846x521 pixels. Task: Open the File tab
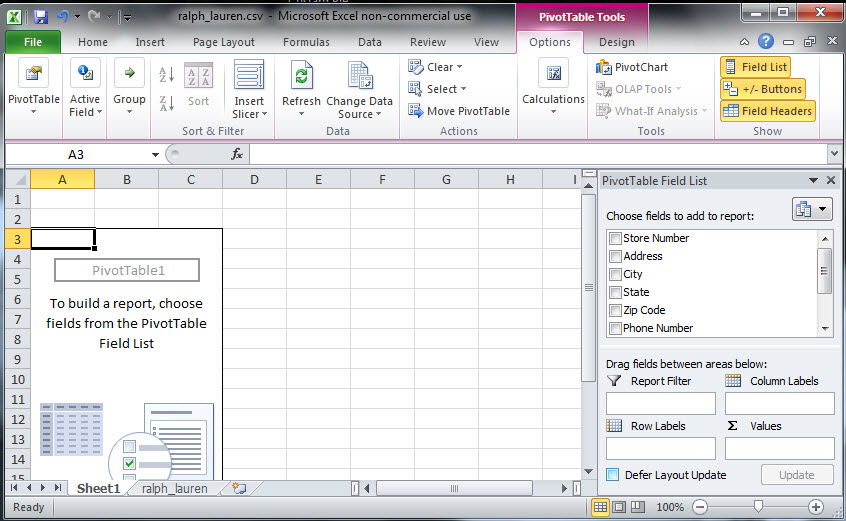click(33, 42)
